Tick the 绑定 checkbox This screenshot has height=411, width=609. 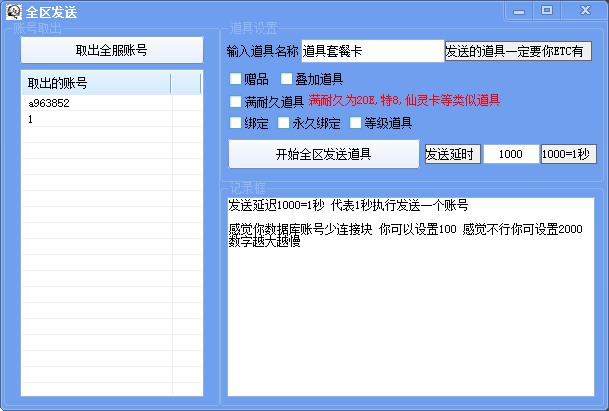236,124
